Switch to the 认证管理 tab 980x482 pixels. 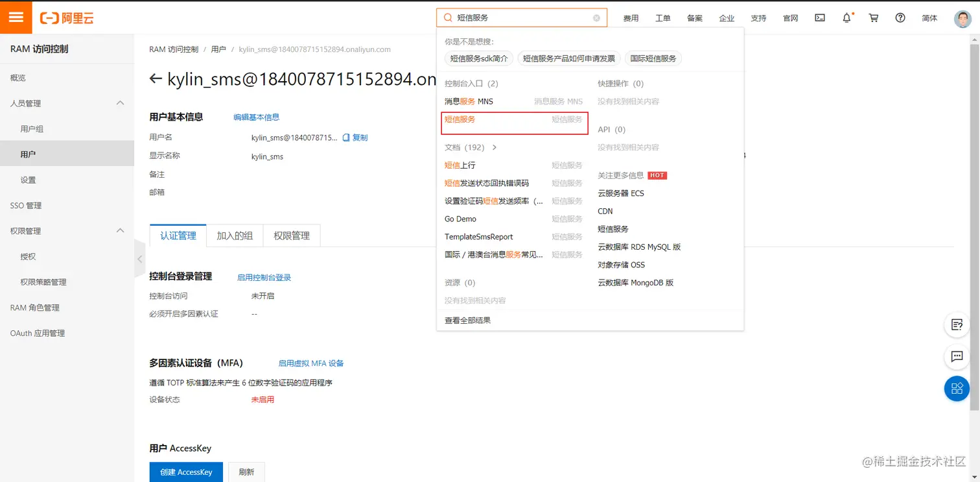tap(178, 235)
